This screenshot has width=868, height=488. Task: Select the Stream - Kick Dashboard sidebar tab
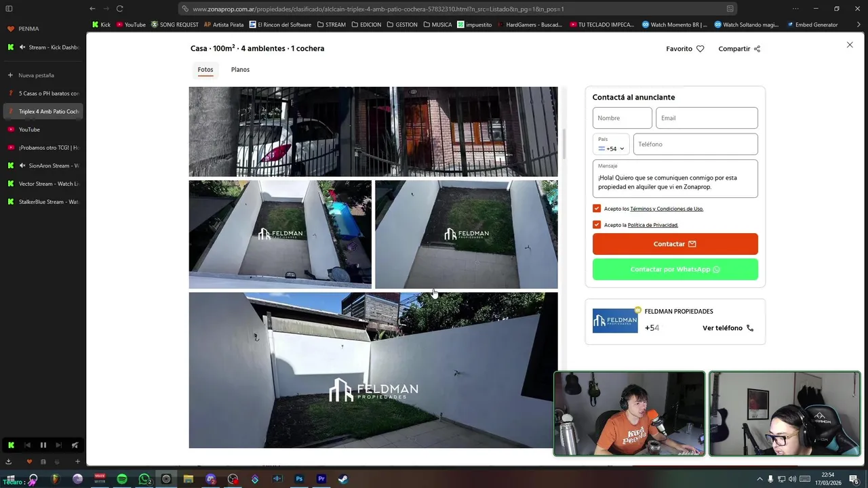click(43, 47)
